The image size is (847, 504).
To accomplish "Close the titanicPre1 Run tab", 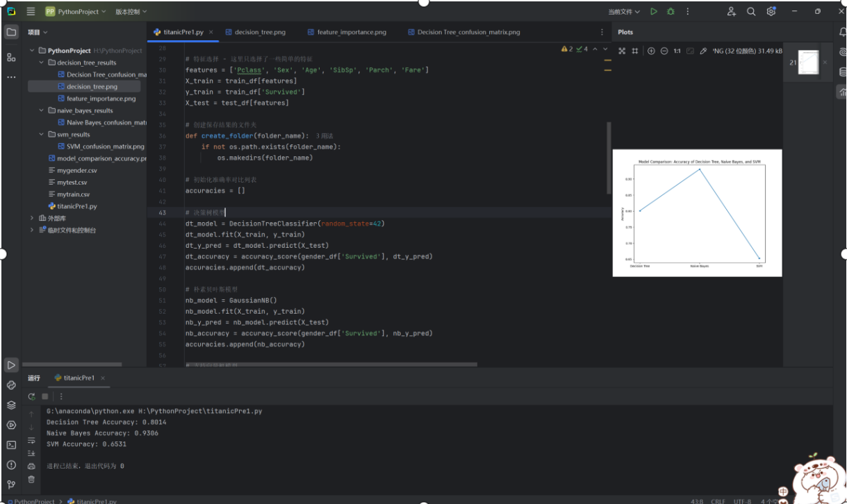I will 103,378.
